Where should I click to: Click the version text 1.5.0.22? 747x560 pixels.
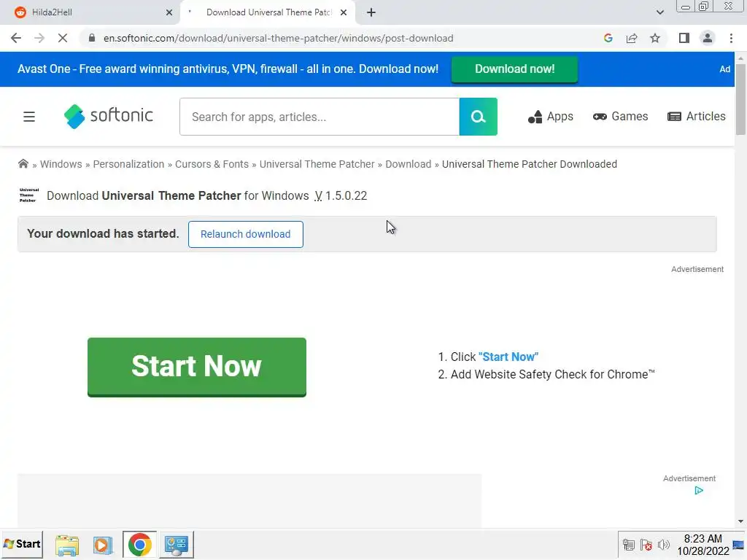[346, 195]
